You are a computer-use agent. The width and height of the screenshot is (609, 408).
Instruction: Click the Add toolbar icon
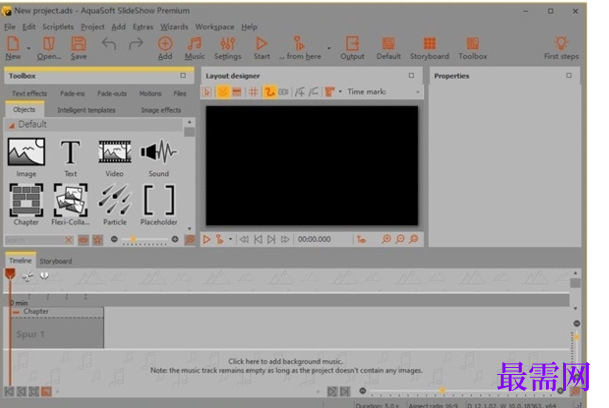tap(165, 48)
